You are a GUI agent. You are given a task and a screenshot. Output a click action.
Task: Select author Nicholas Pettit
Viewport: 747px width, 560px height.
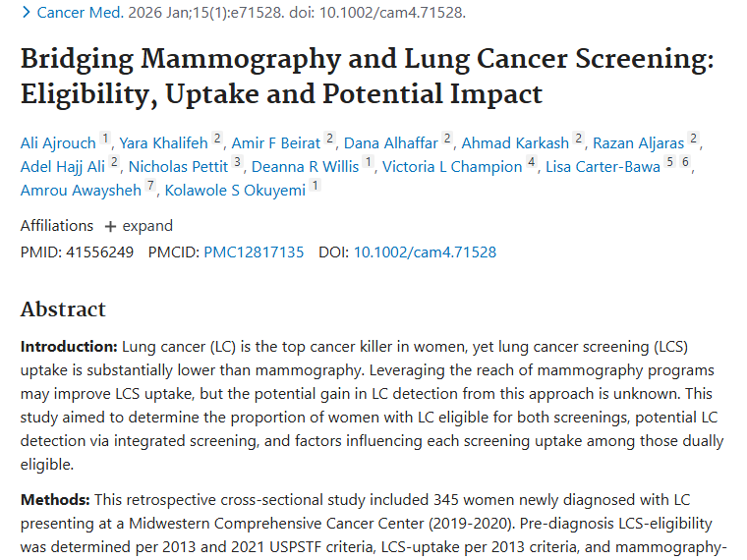coord(178,167)
